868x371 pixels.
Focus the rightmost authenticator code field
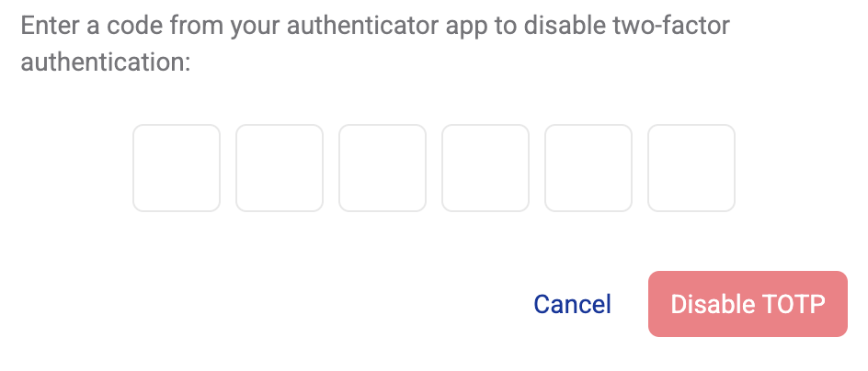(x=691, y=168)
